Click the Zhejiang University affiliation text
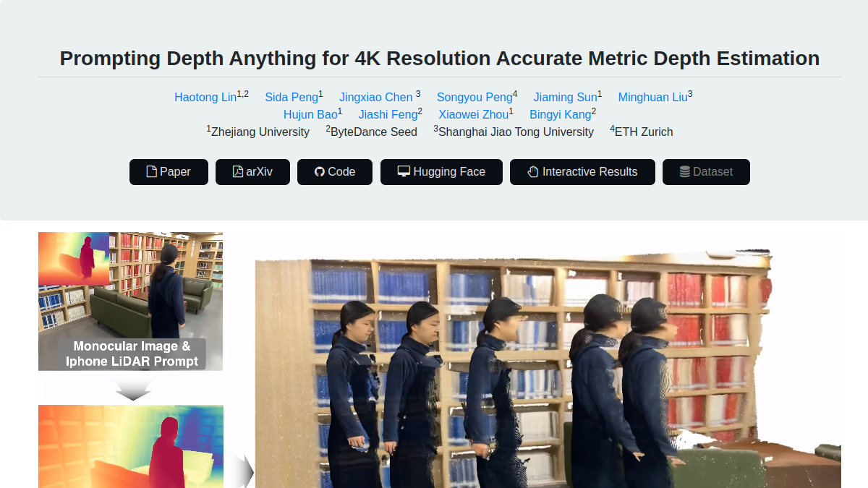The height and width of the screenshot is (488, 868). click(260, 132)
